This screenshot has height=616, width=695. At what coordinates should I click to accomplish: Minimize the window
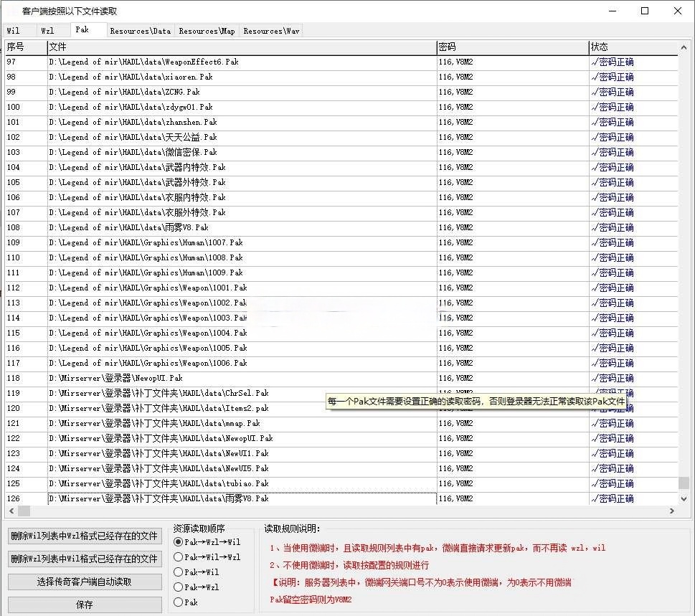tap(613, 11)
